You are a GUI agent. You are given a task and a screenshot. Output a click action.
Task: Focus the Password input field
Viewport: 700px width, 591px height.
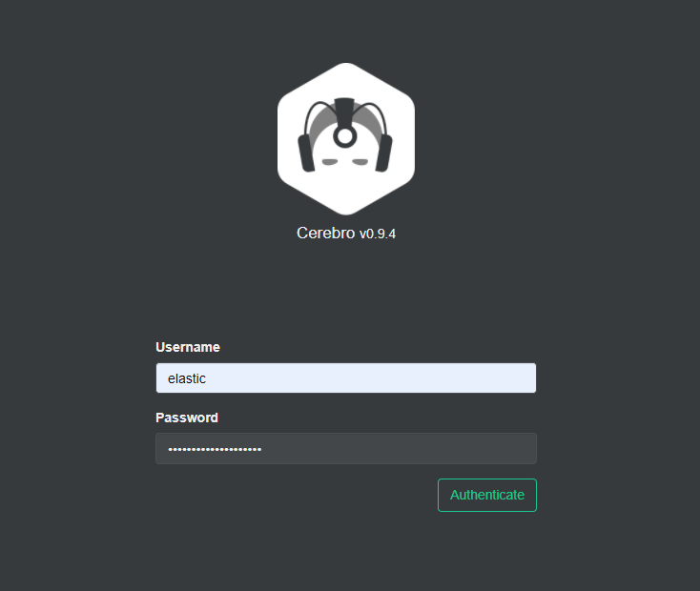point(346,449)
